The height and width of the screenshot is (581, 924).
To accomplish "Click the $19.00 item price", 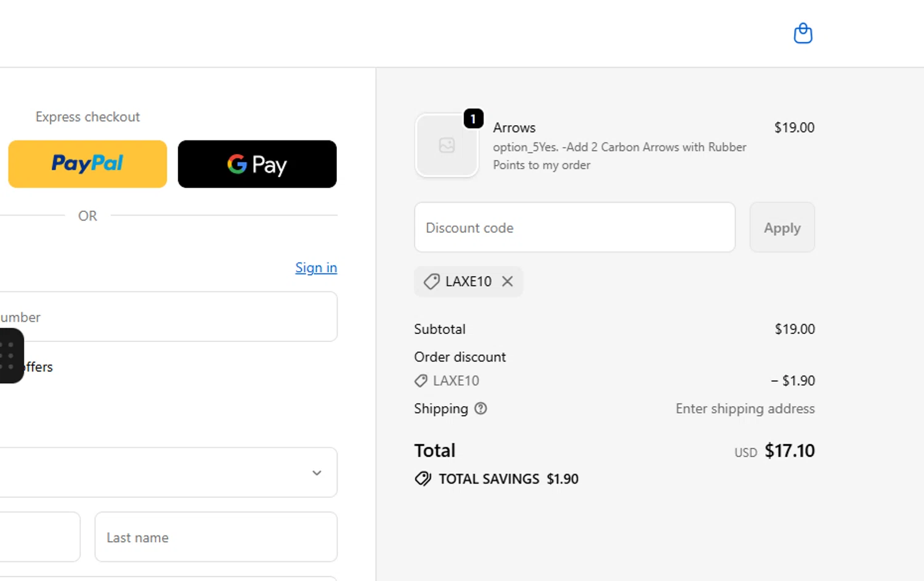I will pyautogui.click(x=794, y=128).
